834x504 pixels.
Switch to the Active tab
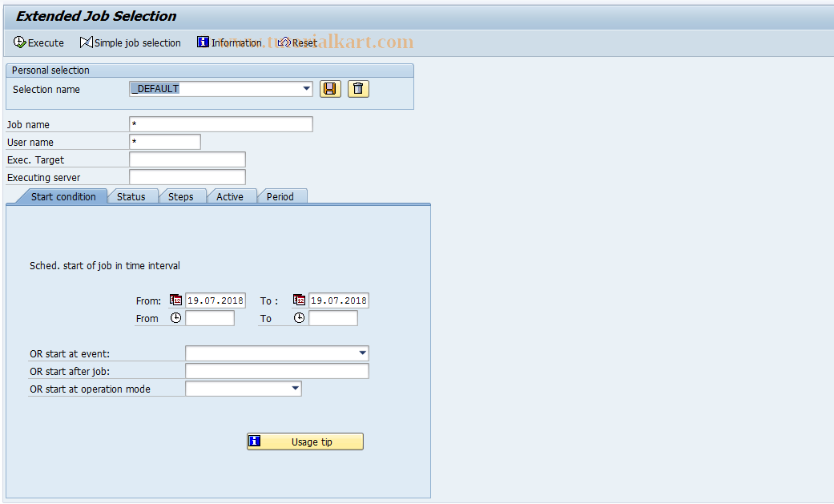click(x=230, y=196)
